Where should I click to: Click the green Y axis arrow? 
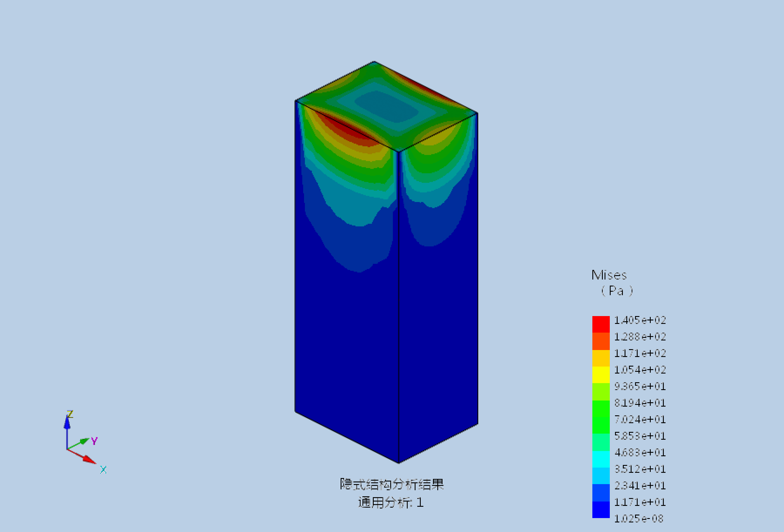[x=78, y=444]
